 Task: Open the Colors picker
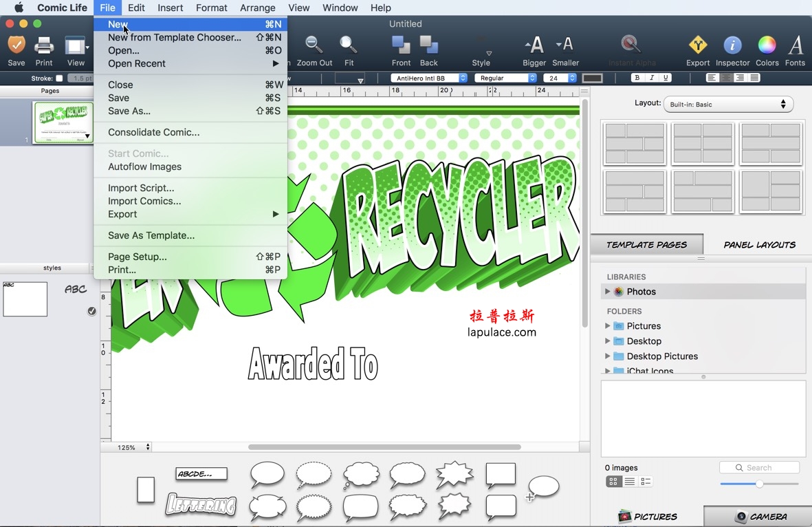click(x=767, y=45)
